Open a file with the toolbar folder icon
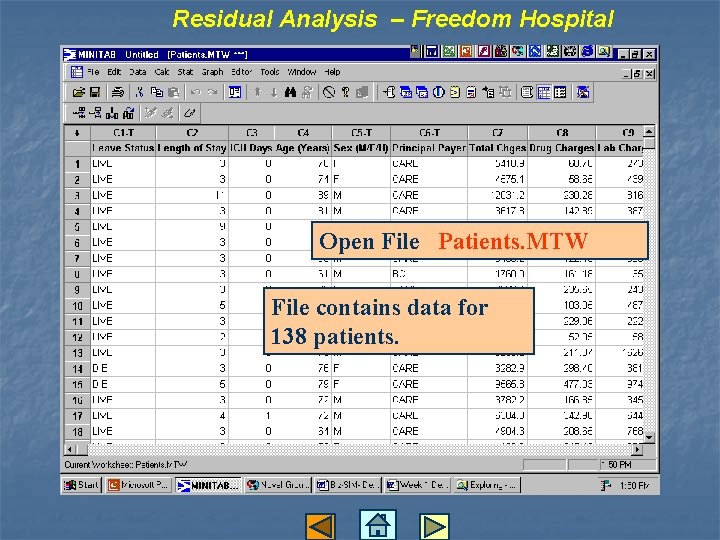Screen dimensions: 720x540 point(79,92)
